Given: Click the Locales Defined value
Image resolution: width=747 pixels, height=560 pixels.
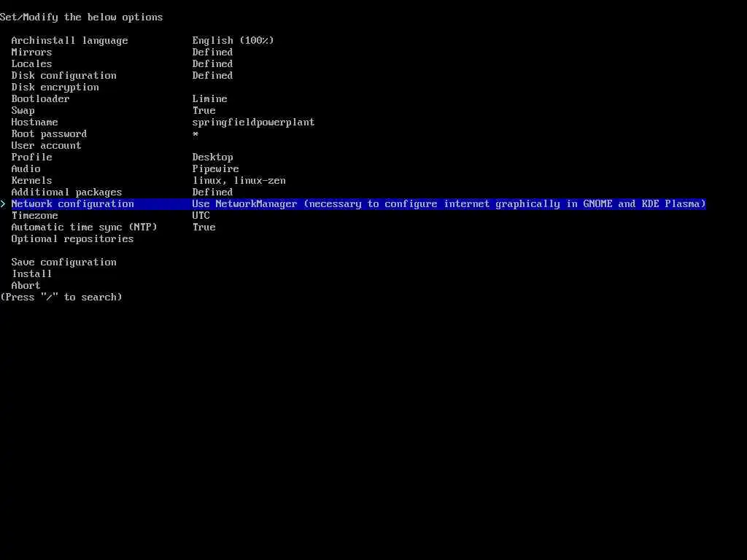Looking at the screenshot, I should pos(212,64).
